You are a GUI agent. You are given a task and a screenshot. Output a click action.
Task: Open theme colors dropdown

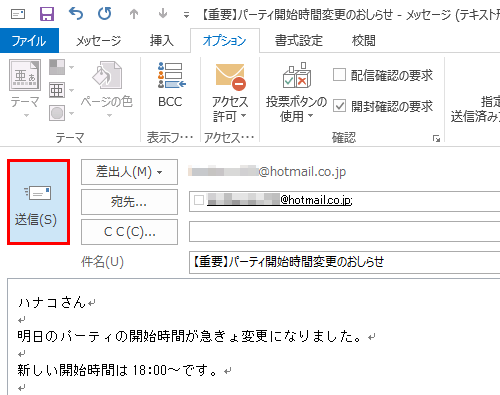[x=61, y=67]
